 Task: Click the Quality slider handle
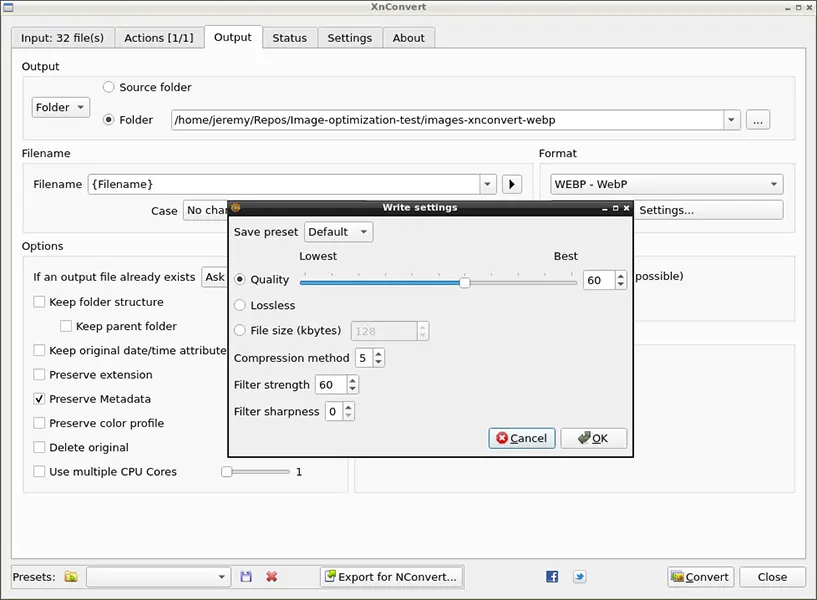click(464, 282)
